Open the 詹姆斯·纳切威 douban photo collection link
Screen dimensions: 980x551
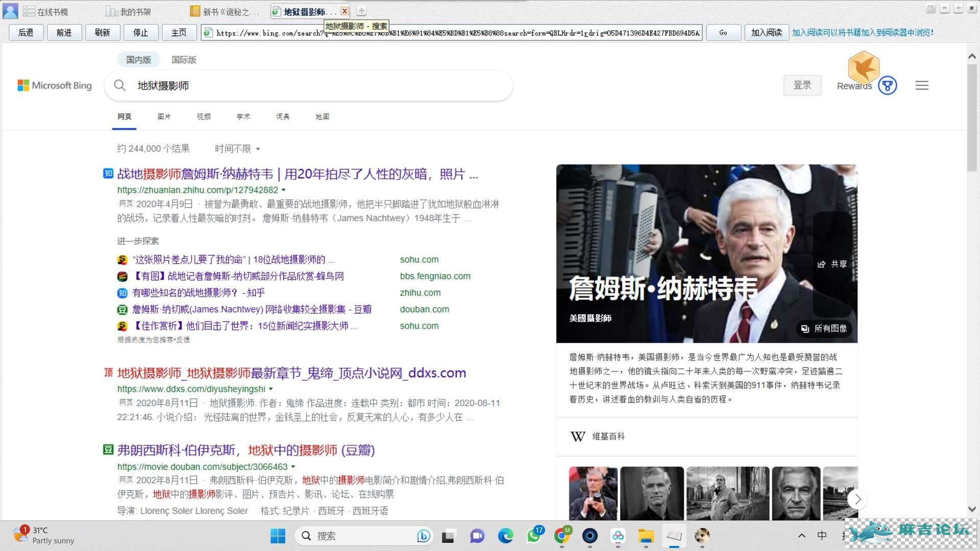pos(252,309)
